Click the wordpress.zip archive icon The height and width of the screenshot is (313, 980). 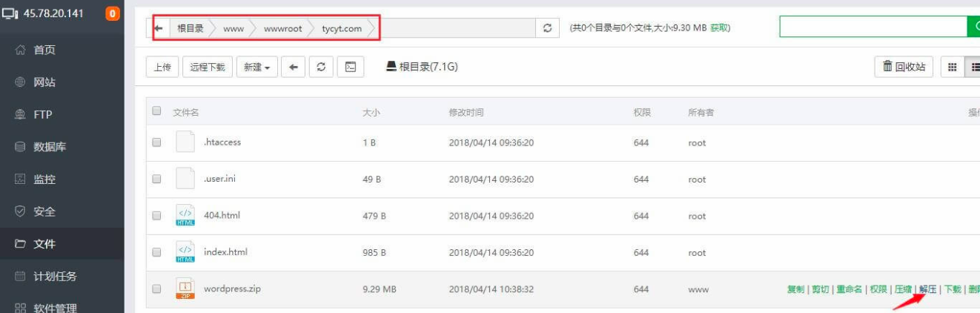point(185,289)
